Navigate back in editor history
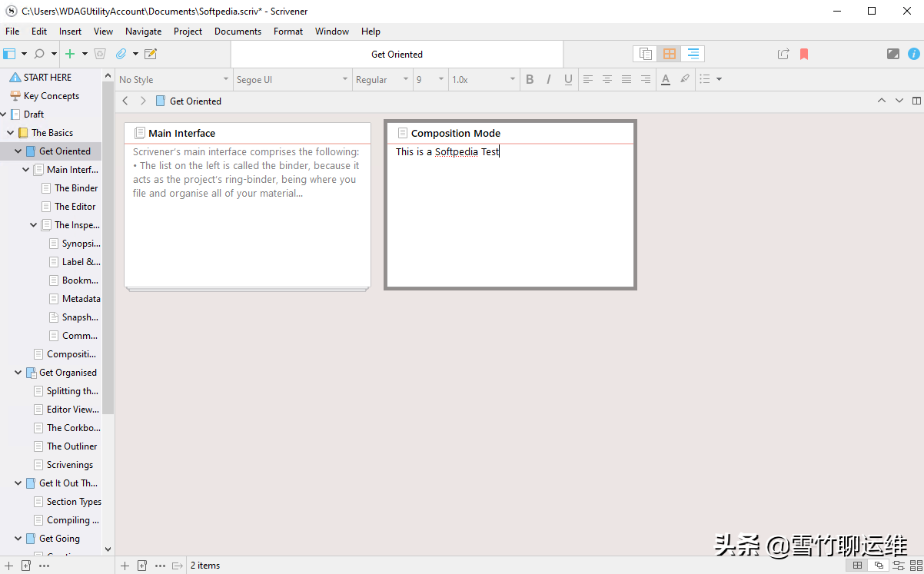924x574 pixels. point(125,101)
